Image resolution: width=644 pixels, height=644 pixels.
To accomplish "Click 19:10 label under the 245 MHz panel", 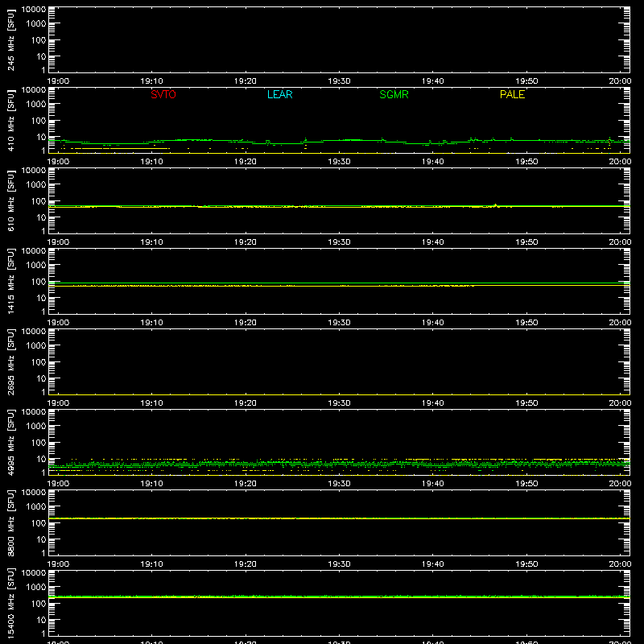I will click(x=151, y=81).
